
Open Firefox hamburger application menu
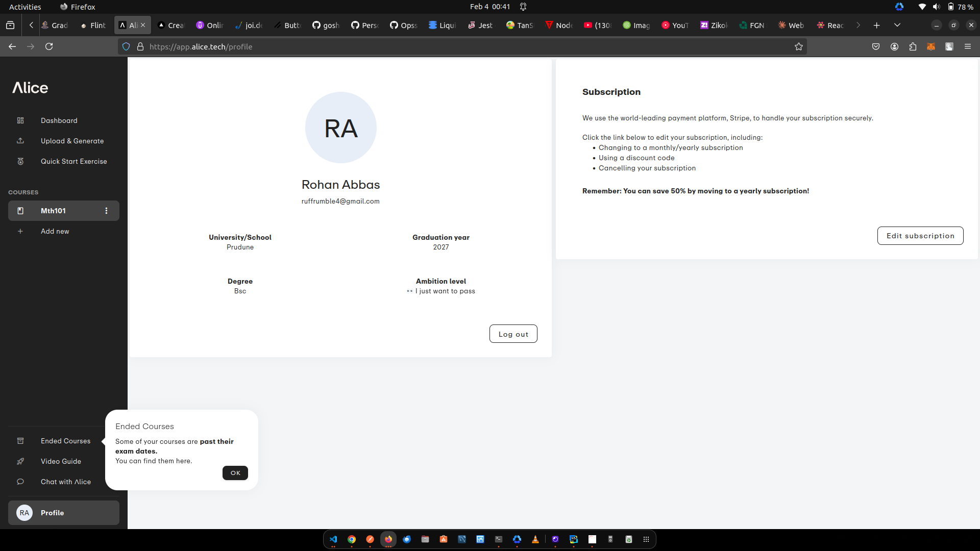968,46
